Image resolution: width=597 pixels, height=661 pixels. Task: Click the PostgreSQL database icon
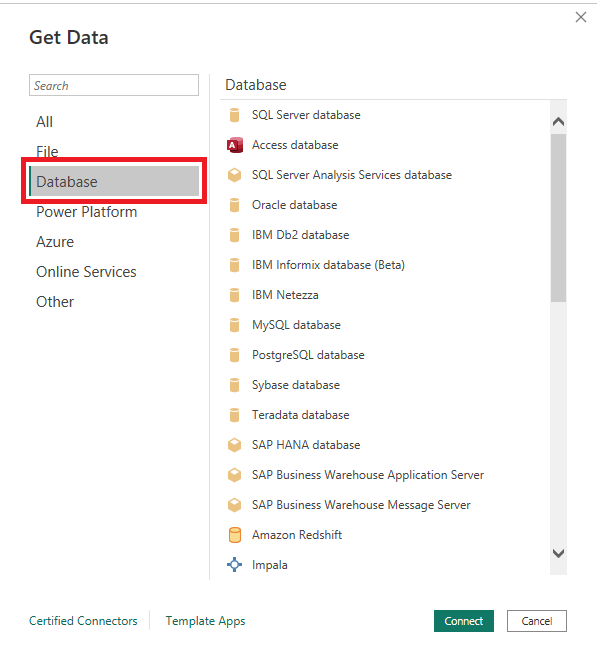point(234,355)
